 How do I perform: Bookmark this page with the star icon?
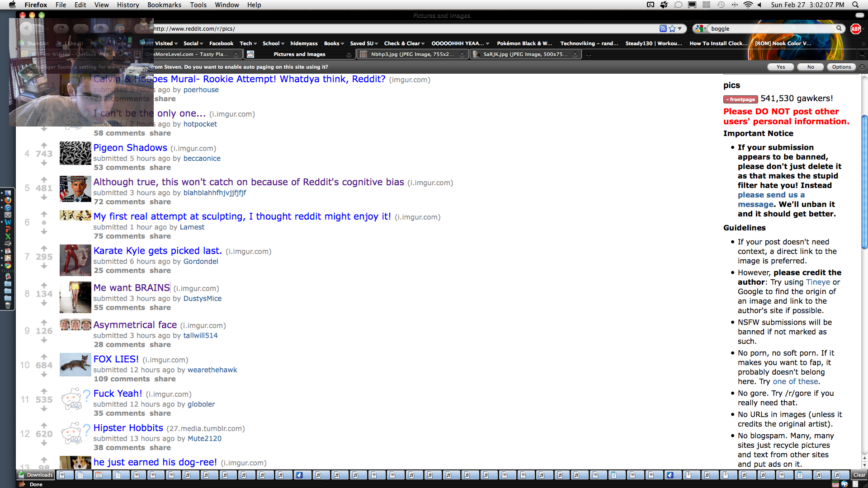coord(672,28)
